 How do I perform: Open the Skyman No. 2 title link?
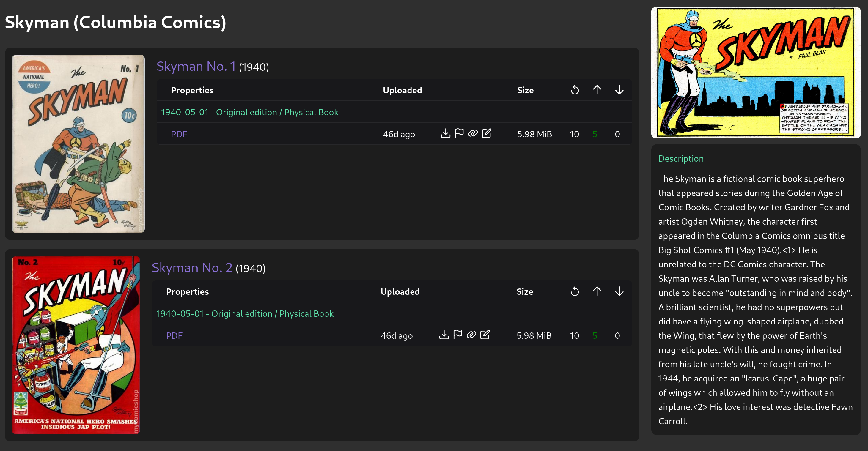(192, 268)
